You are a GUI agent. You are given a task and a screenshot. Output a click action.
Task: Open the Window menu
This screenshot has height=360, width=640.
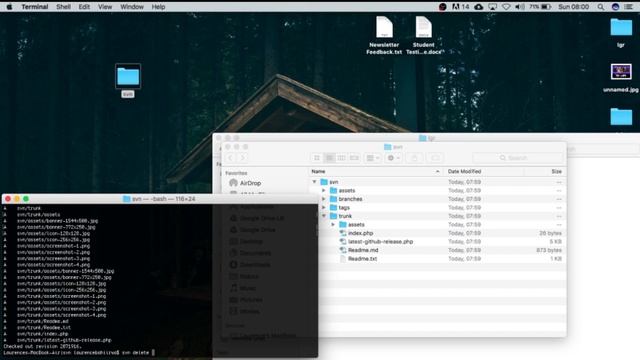click(132, 7)
